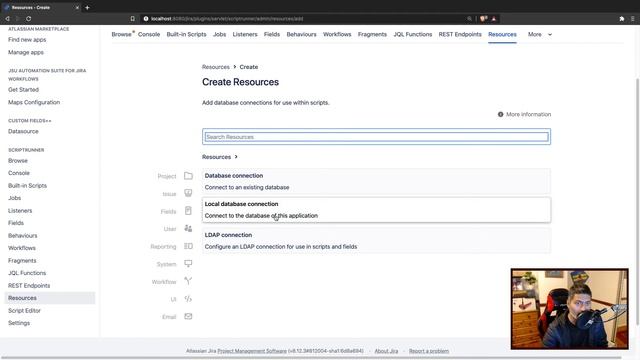The height and width of the screenshot is (360, 640).
Task: Click the zoom magnifier icon in address bar
Action: click(469, 19)
